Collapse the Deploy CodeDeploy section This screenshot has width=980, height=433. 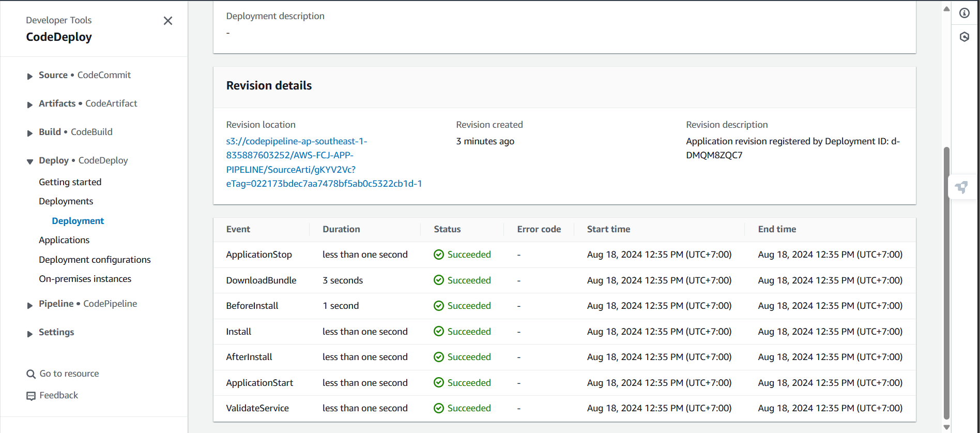30,161
